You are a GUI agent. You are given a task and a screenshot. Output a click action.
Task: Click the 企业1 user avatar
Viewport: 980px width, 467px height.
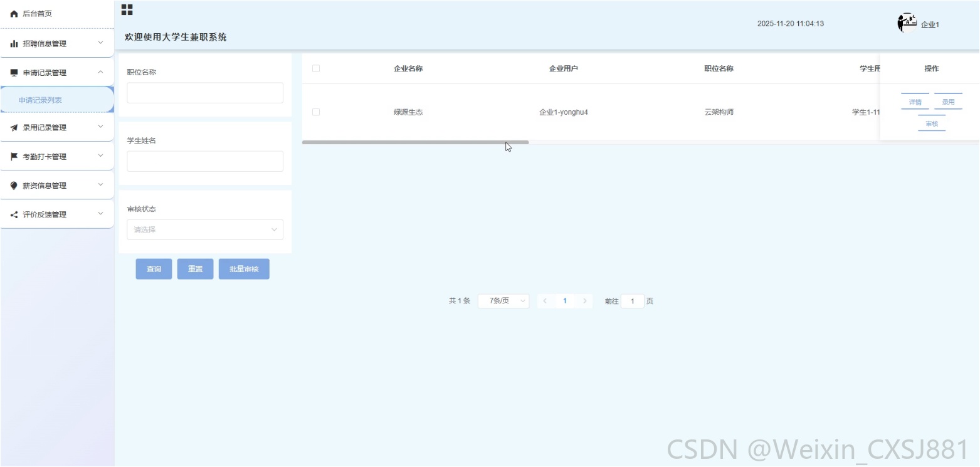click(x=907, y=23)
